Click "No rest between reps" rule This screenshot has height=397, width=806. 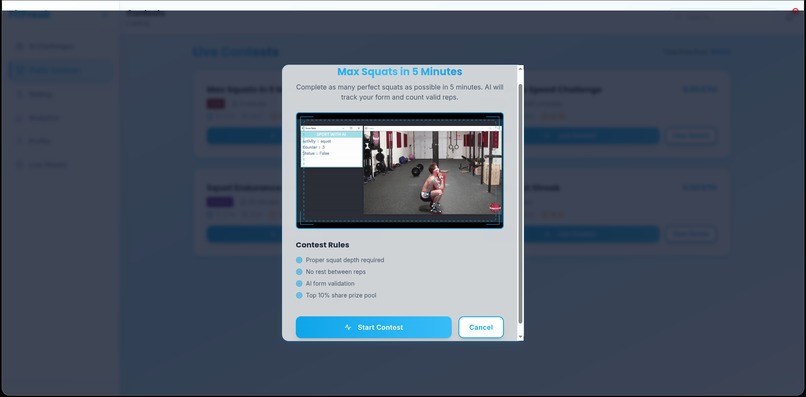336,272
